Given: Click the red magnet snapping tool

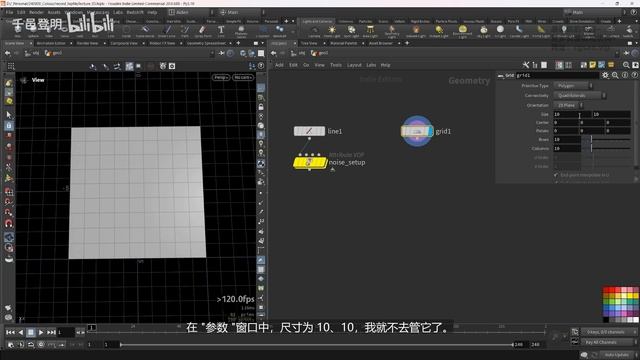Looking at the screenshot, I should pyautogui.click(x=9, y=223).
